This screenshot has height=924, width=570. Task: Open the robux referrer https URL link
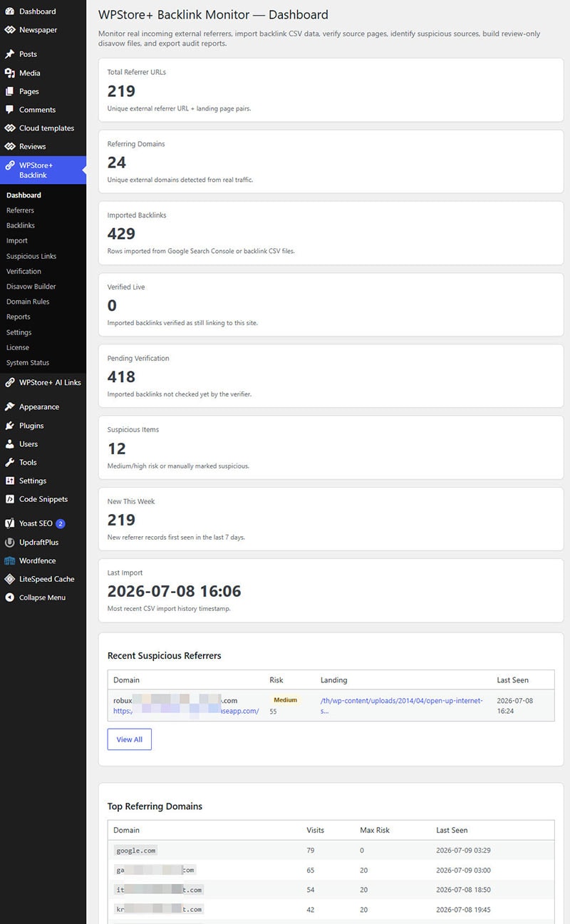click(x=186, y=711)
